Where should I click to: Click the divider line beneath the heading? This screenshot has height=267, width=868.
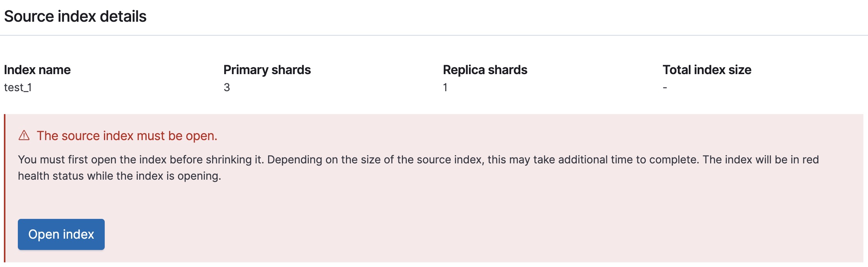(434, 35)
